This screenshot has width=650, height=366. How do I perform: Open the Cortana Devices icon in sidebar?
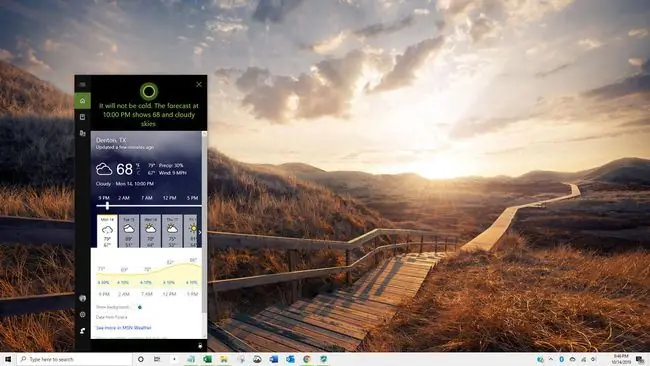pos(82,133)
